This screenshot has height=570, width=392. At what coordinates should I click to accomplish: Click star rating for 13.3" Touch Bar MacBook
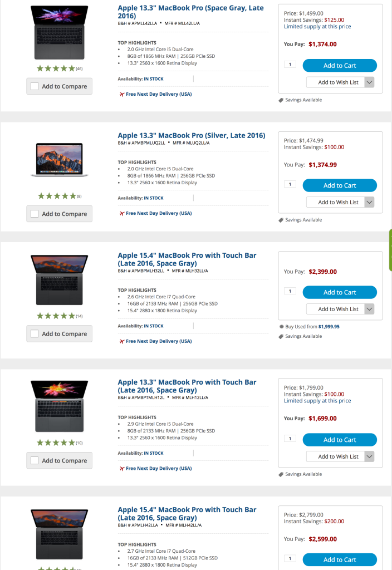(56, 443)
